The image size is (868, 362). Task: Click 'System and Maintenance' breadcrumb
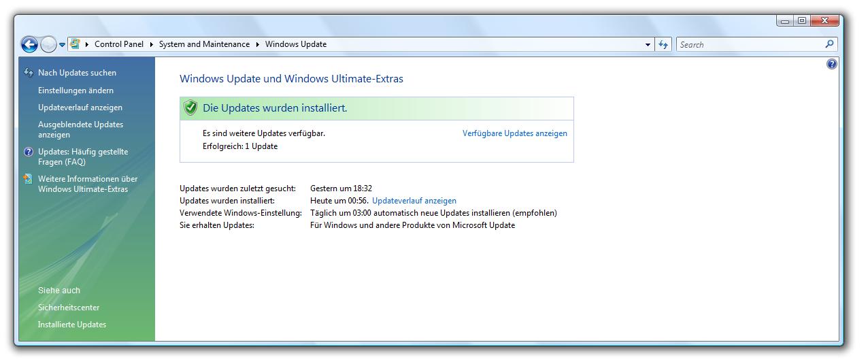click(x=204, y=44)
